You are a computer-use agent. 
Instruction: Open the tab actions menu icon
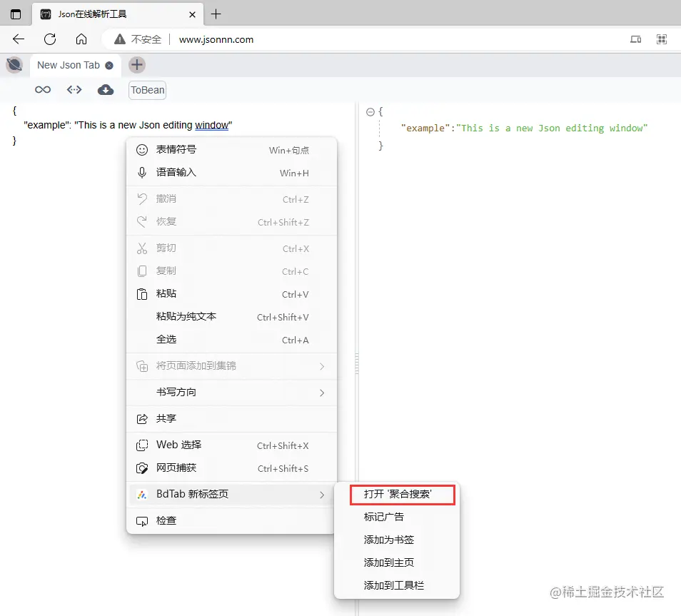(16, 14)
